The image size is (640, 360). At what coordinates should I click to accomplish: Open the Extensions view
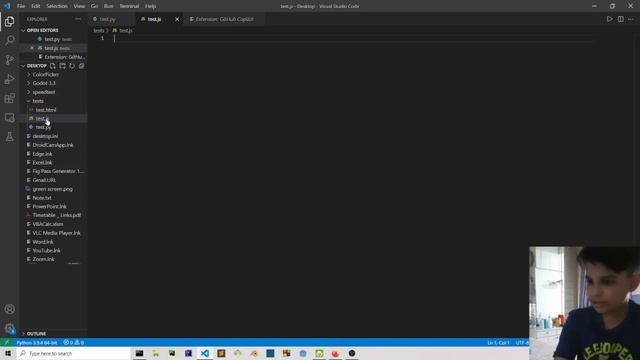pyautogui.click(x=9, y=98)
